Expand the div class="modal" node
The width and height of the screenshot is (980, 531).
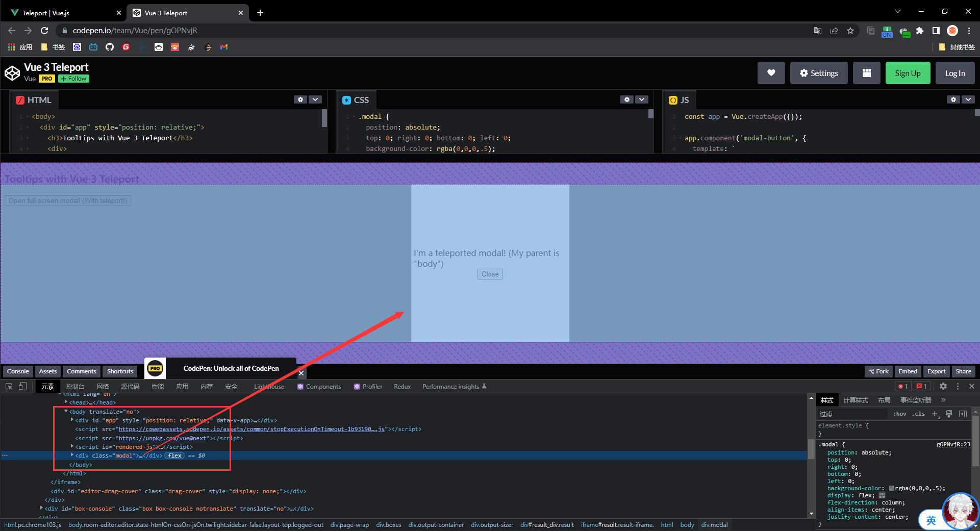click(72, 455)
